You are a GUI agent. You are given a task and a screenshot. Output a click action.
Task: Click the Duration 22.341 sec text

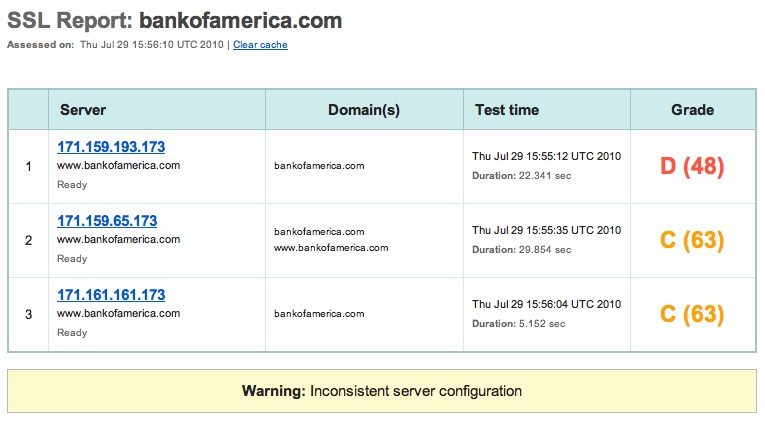tap(519, 176)
